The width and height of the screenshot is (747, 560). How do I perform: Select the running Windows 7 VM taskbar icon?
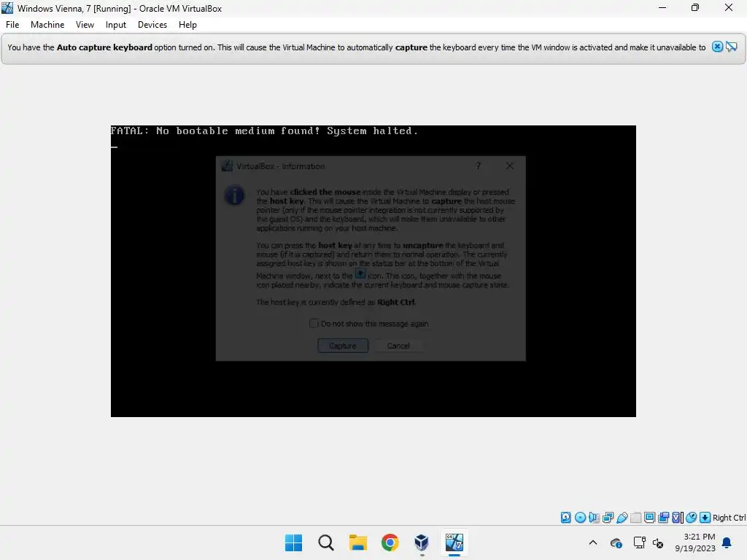click(x=454, y=542)
